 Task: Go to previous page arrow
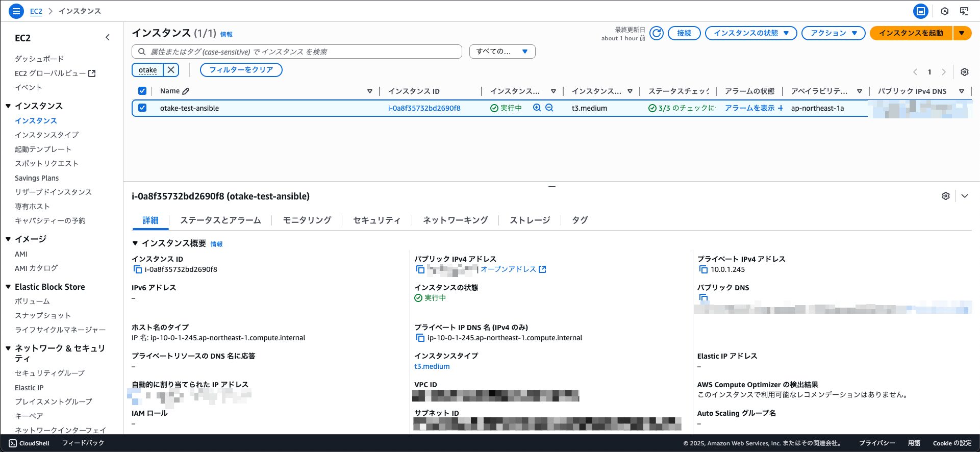click(x=915, y=72)
